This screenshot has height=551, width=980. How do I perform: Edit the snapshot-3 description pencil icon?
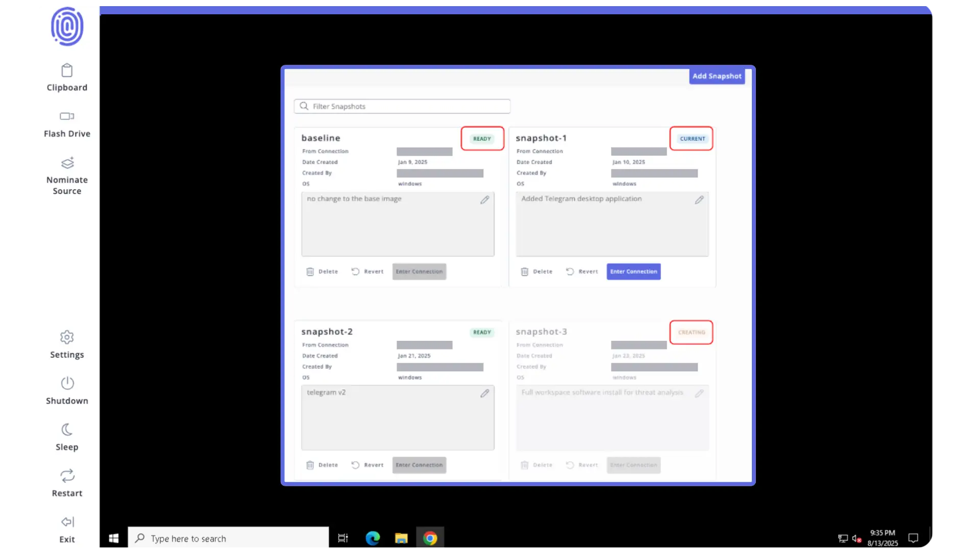[x=699, y=393]
